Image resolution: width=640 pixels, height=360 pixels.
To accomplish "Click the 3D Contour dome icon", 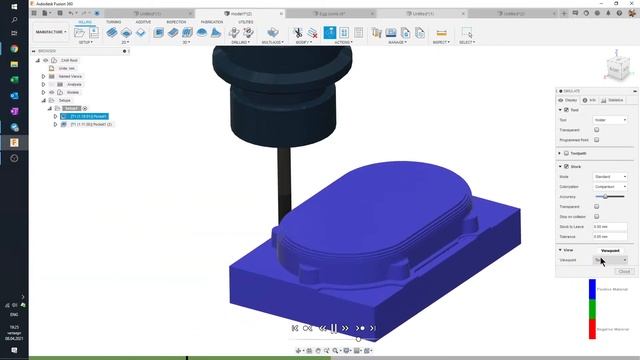I will click(202, 32).
